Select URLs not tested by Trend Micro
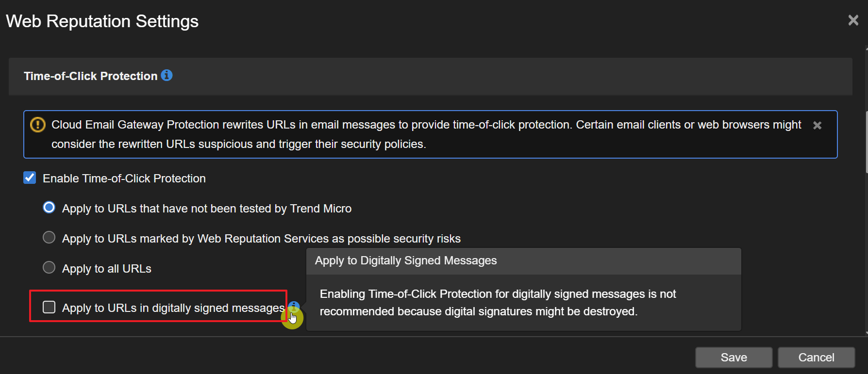 pyautogui.click(x=49, y=208)
